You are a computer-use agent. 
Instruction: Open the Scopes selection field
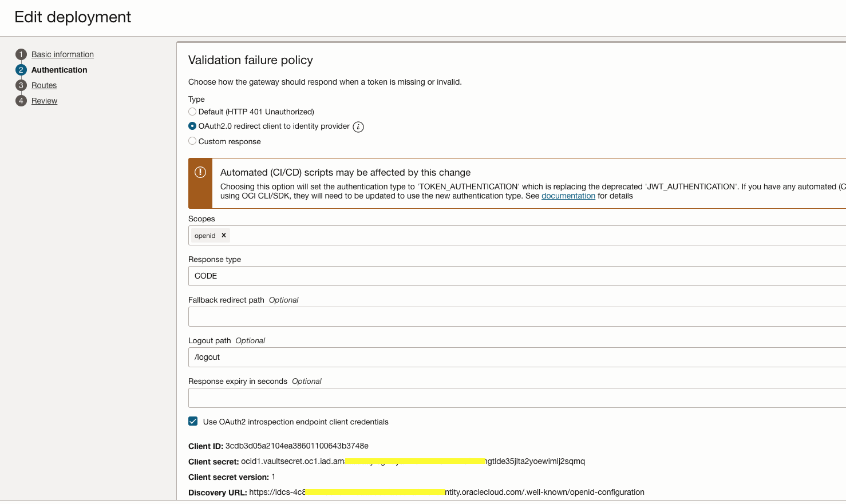[515, 235]
